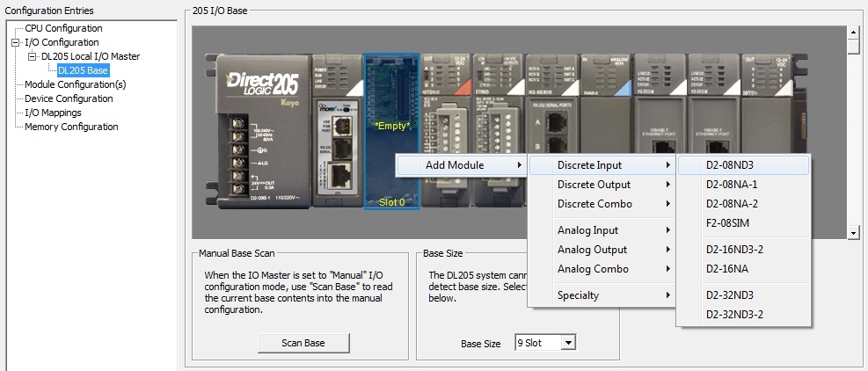
Task: Choose Specialty menu item
Action: click(602, 295)
